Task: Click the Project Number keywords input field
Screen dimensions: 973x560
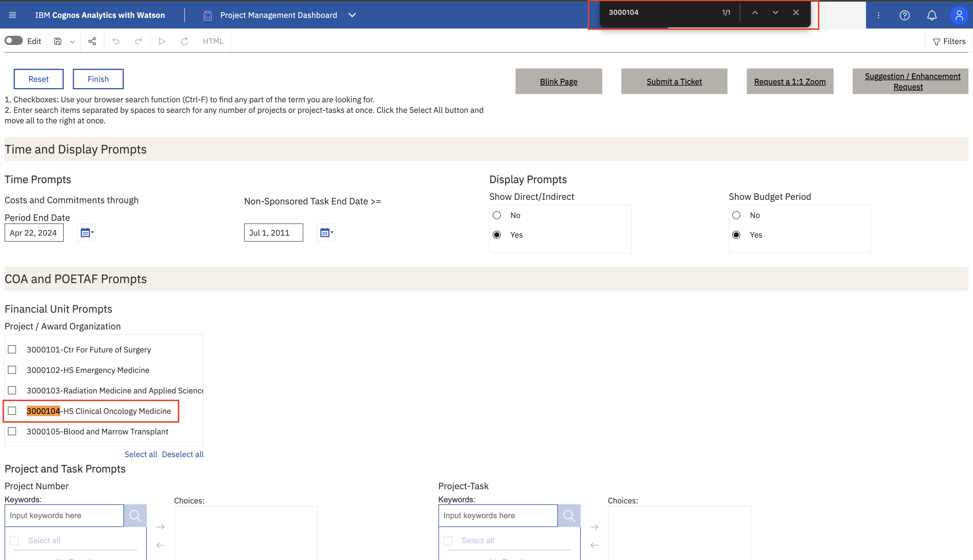Action: (64, 515)
